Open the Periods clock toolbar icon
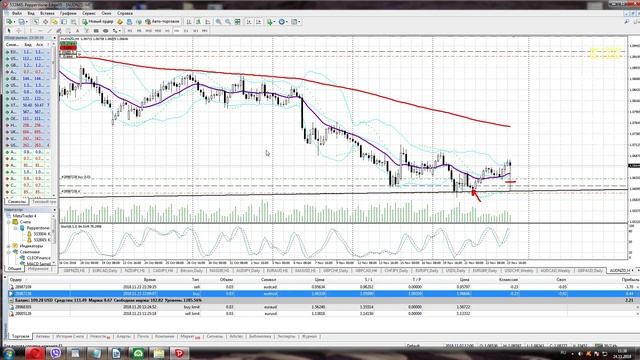This screenshot has width=640, height=360. (282, 22)
